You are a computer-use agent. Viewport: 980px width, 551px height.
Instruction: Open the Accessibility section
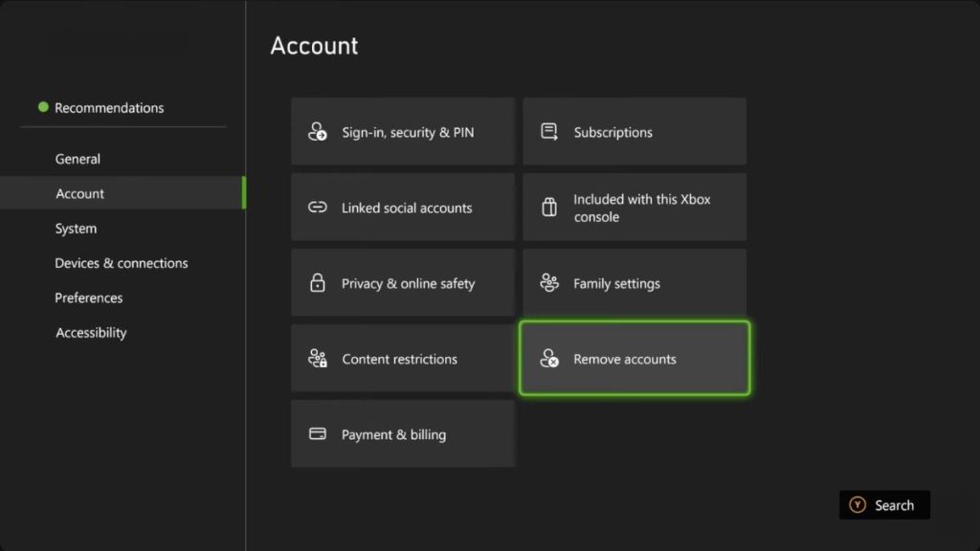(91, 332)
